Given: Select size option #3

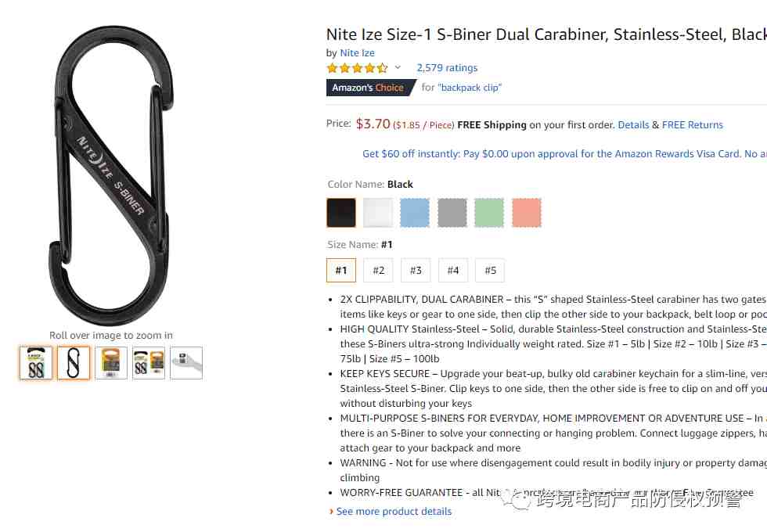Looking at the screenshot, I should [416, 271].
